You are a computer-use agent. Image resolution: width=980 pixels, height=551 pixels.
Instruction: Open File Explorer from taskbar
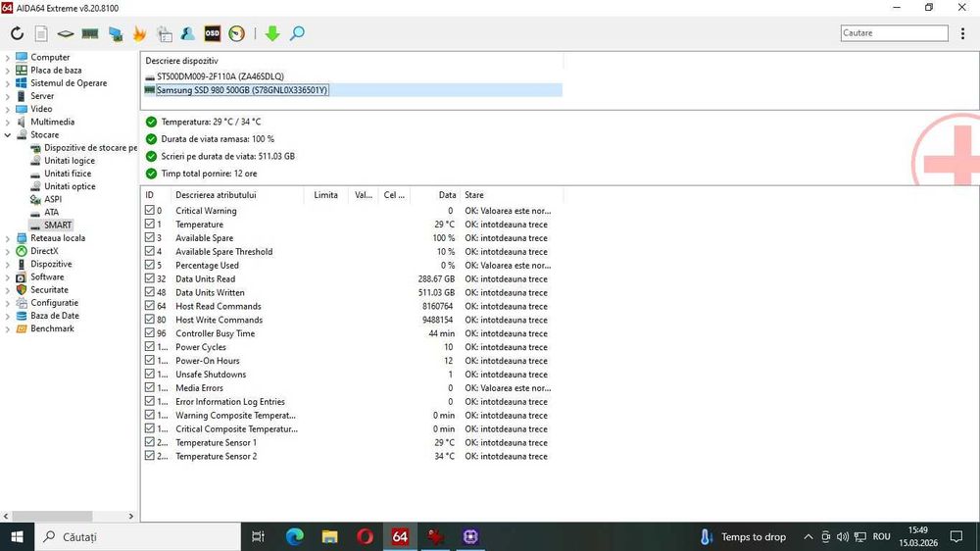329,536
